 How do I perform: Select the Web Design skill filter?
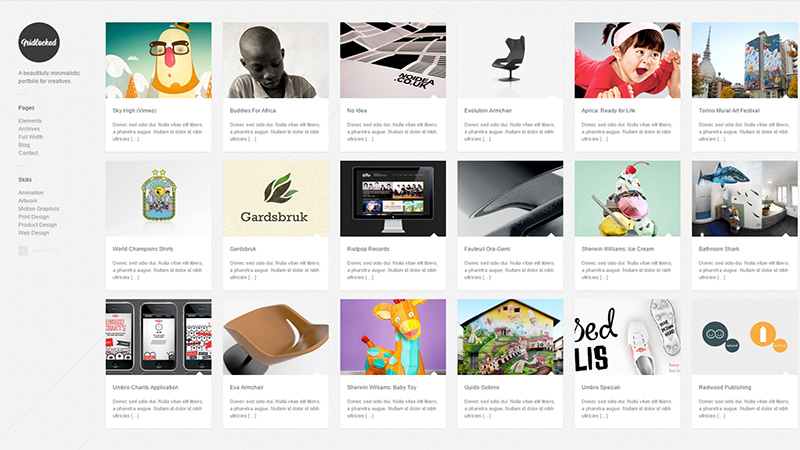[34, 233]
